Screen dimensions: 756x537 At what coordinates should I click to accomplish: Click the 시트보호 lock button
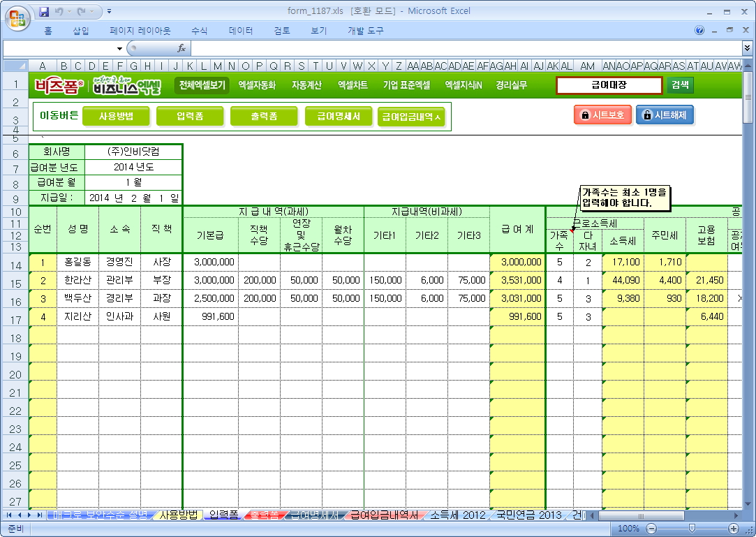tap(602, 115)
